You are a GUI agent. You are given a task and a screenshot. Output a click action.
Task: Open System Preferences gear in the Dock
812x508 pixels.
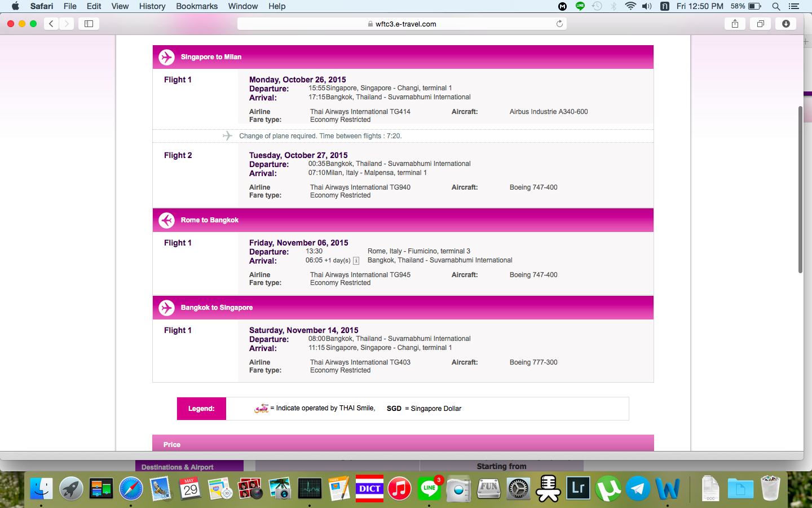click(x=518, y=489)
